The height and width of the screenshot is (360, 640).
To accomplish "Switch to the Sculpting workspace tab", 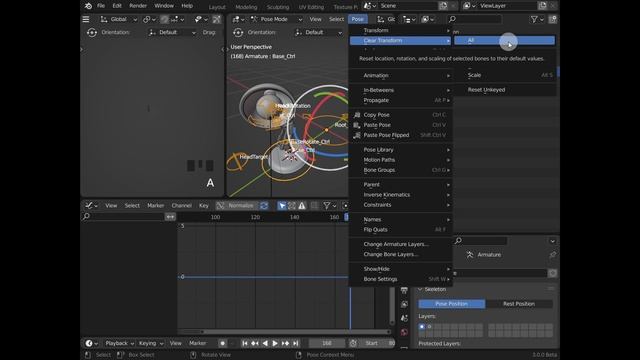I will 278,7.
